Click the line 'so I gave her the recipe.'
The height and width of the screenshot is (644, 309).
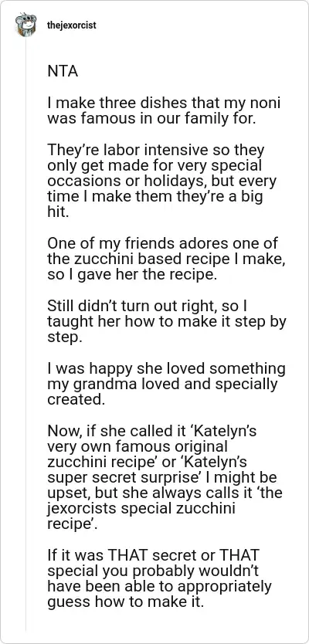pos(131,274)
